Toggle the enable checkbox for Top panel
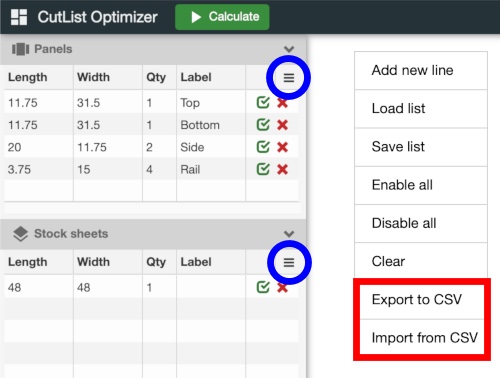The height and width of the screenshot is (378, 500). pos(263,102)
